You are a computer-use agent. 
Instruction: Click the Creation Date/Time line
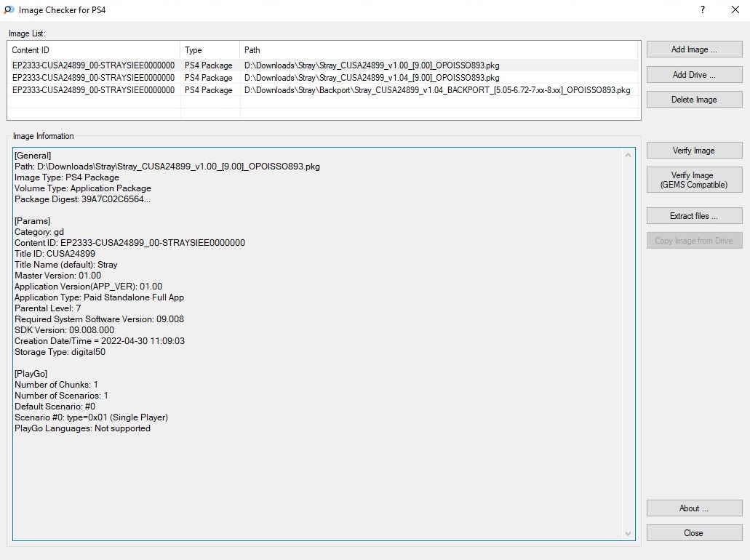tap(100, 341)
